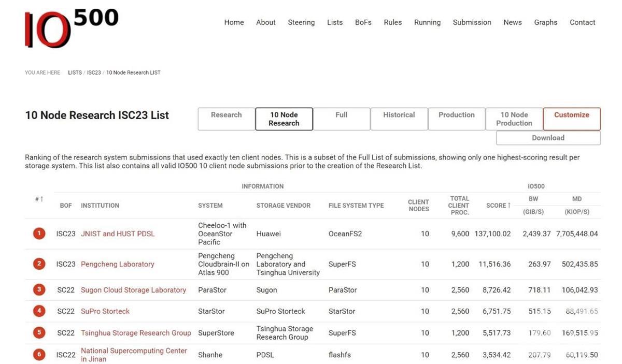Click the rank 6 red circle badge
622x364 pixels.
(39, 355)
